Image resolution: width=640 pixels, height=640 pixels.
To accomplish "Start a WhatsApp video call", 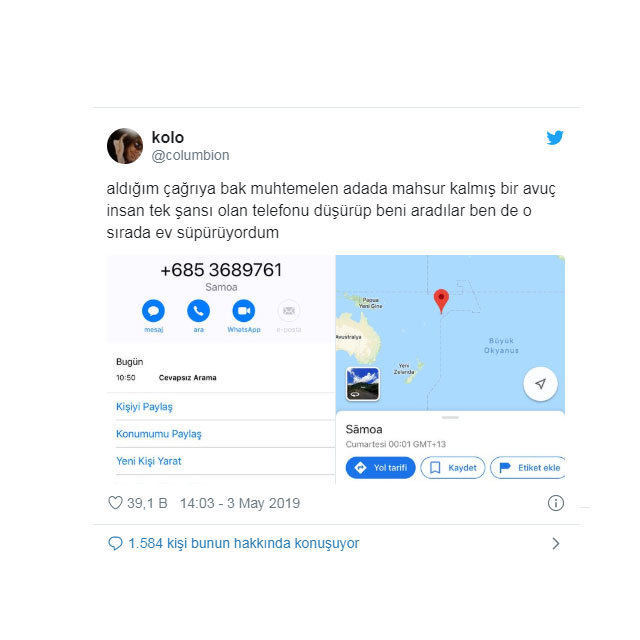I will pyautogui.click(x=244, y=311).
